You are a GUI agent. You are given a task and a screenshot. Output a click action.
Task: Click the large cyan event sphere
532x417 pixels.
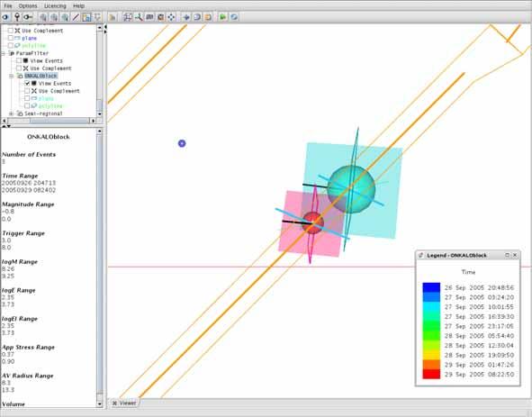click(351, 189)
